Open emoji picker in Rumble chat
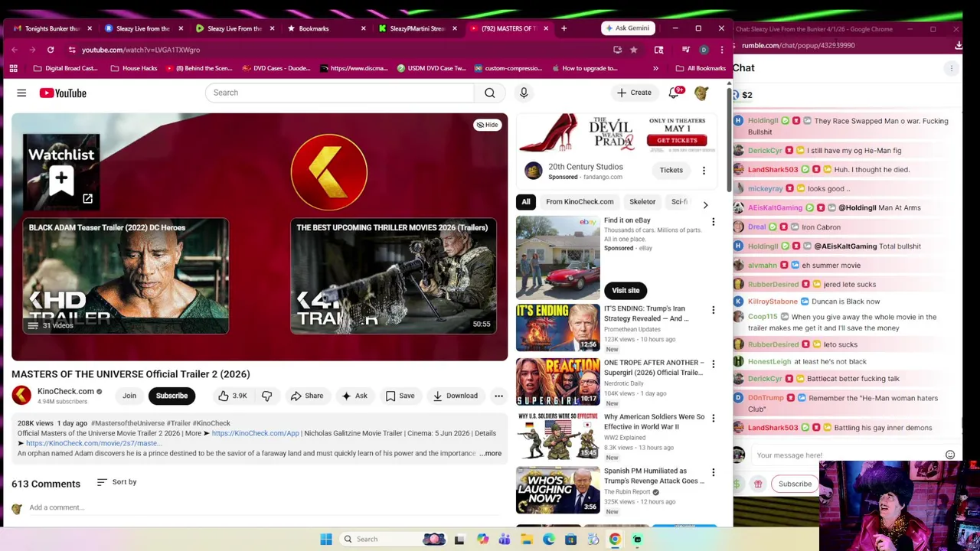Viewport: 980px width, 551px height. (950, 455)
